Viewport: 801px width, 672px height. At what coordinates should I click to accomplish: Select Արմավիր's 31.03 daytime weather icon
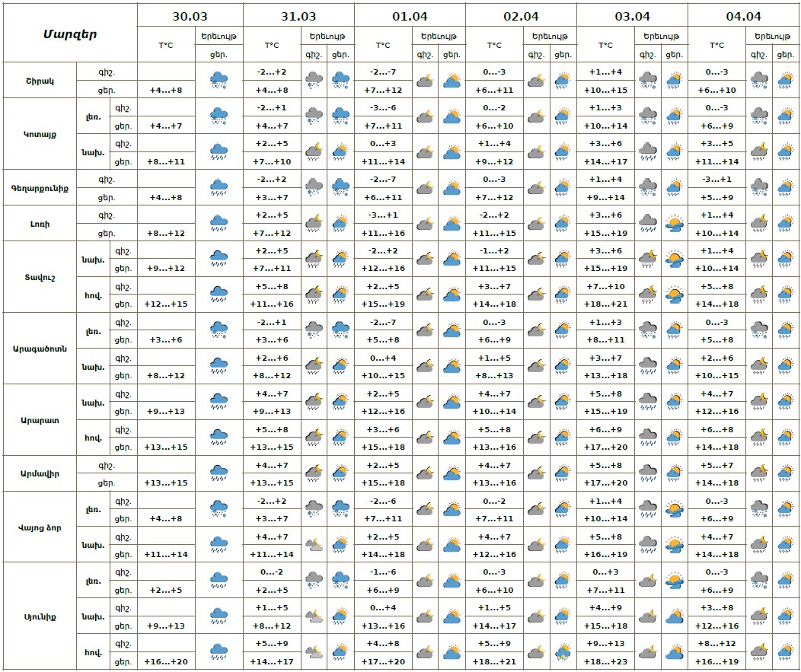(340, 473)
